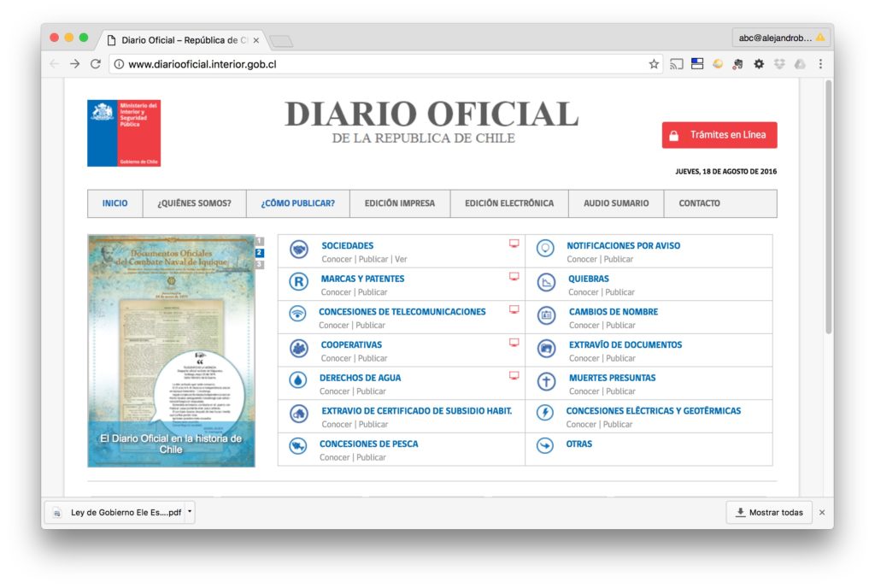Close the Diario Oficial tab
The width and height of the screenshot is (875, 588).
(x=256, y=40)
